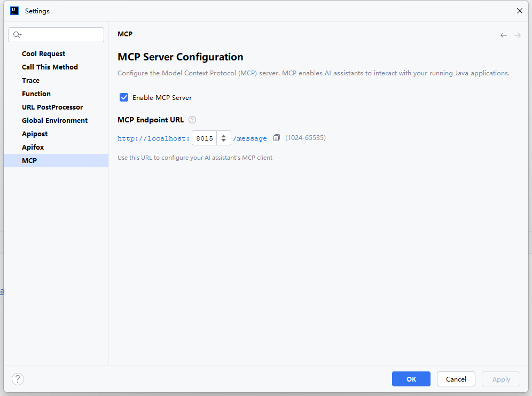Open the Cool Request settings page
The height and width of the screenshot is (396, 532).
pyautogui.click(x=44, y=53)
